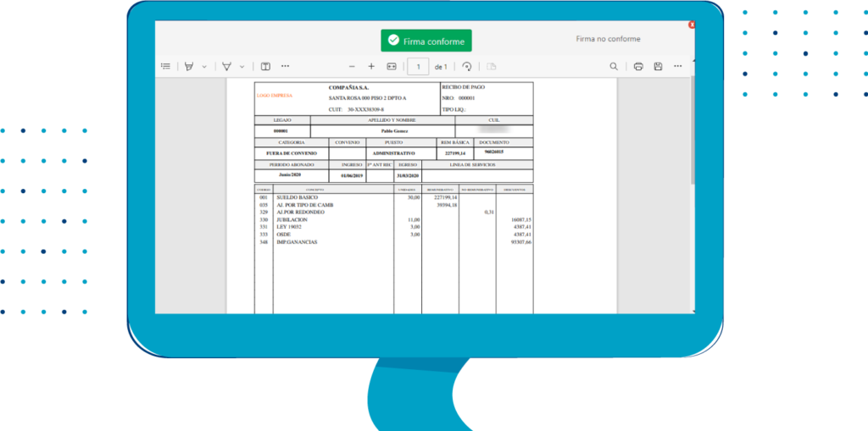Open the left toolbar more options menu

[286, 66]
